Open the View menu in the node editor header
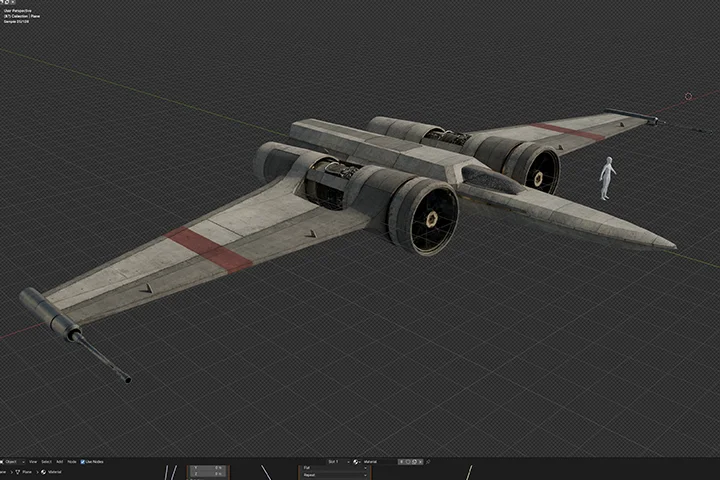The image size is (720, 480). pos(33,462)
